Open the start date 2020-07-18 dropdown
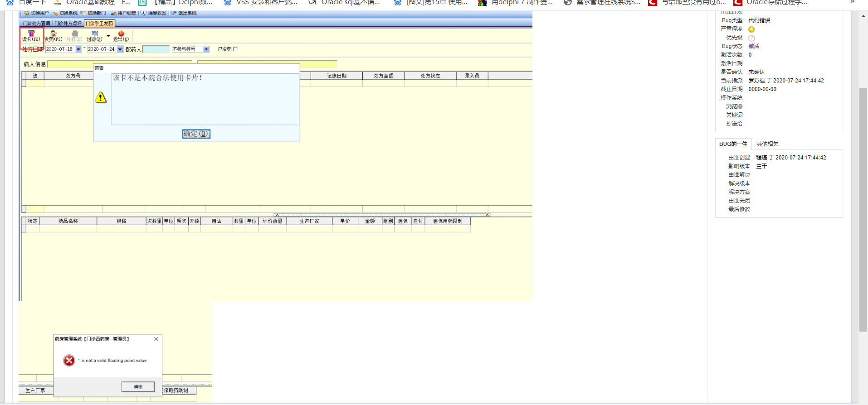The height and width of the screenshot is (405, 868). (x=78, y=49)
